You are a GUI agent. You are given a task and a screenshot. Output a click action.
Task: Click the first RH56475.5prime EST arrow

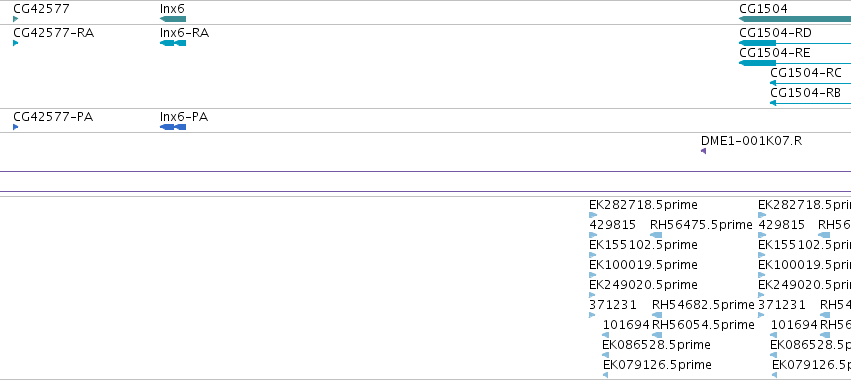[x=656, y=235]
